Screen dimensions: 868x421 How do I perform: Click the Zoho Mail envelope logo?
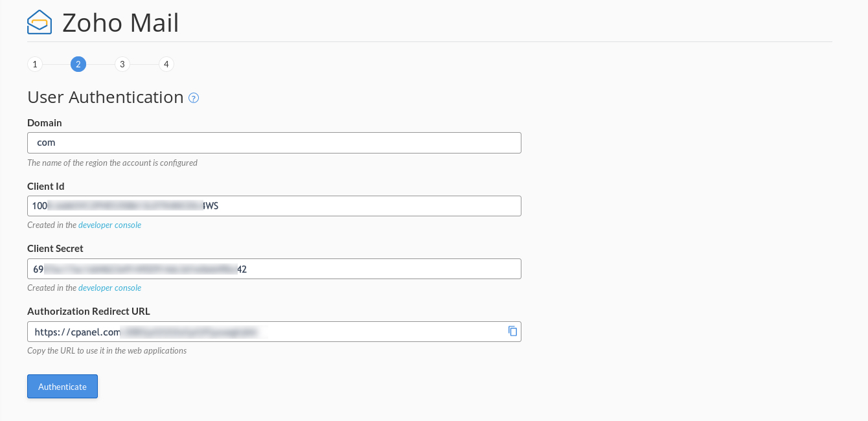click(40, 23)
